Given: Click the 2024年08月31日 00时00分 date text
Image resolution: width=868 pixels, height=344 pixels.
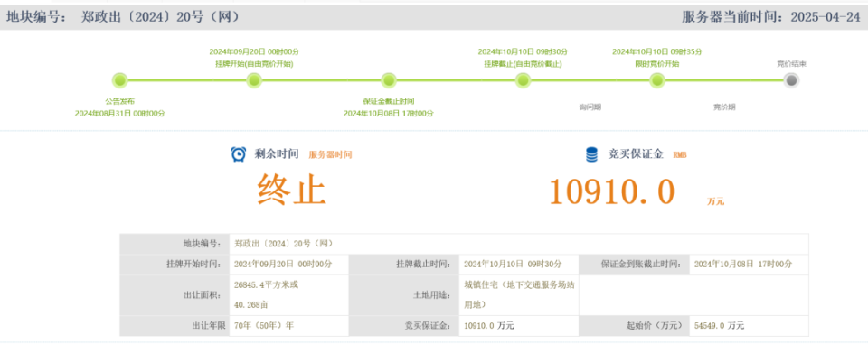Looking at the screenshot, I should (x=120, y=114).
